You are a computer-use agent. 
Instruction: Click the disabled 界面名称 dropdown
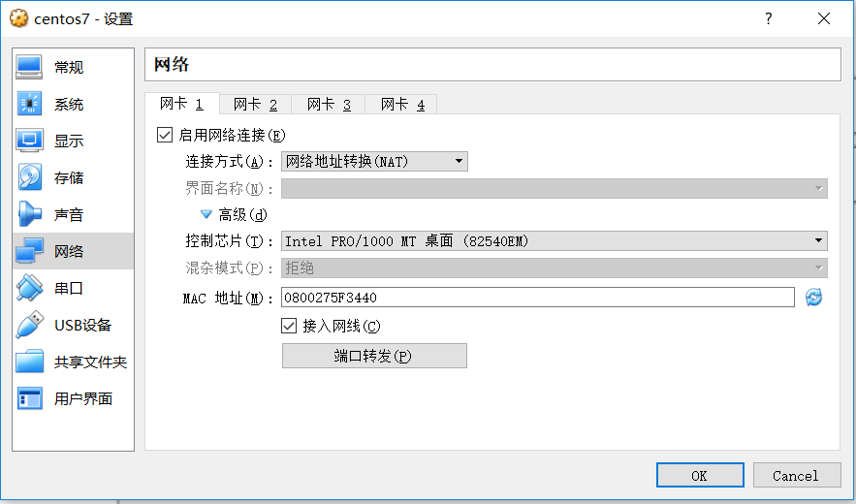click(x=555, y=188)
